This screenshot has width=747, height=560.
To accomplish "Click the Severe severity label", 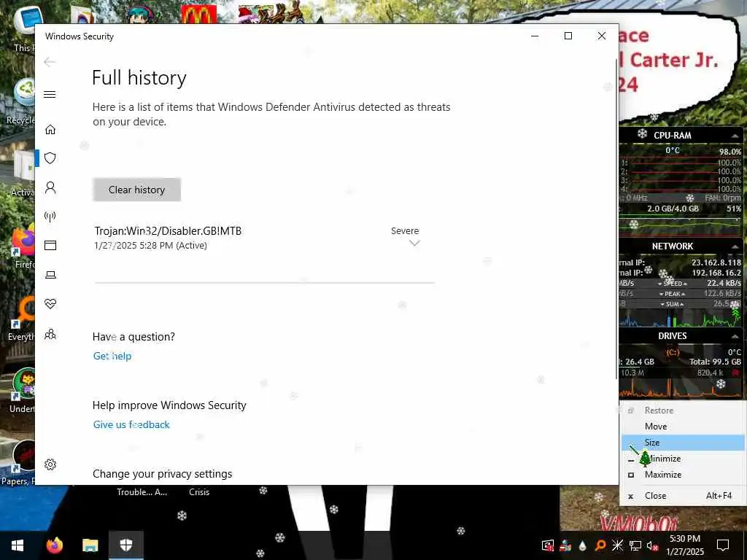I will (x=405, y=230).
